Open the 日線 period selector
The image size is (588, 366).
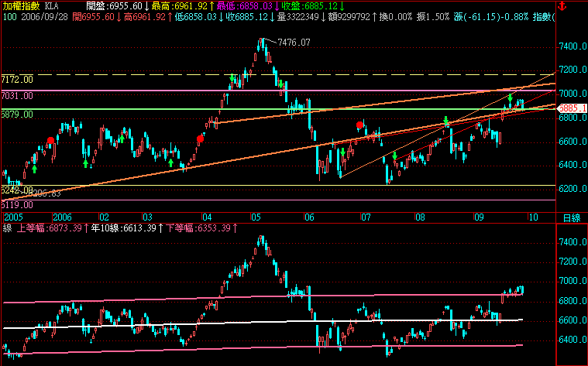[x=571, y=217]
